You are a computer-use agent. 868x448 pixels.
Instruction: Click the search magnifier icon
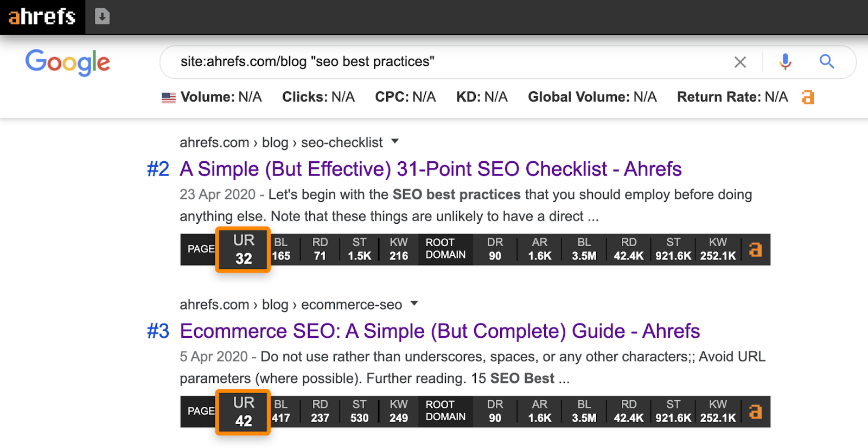[826, 61]
